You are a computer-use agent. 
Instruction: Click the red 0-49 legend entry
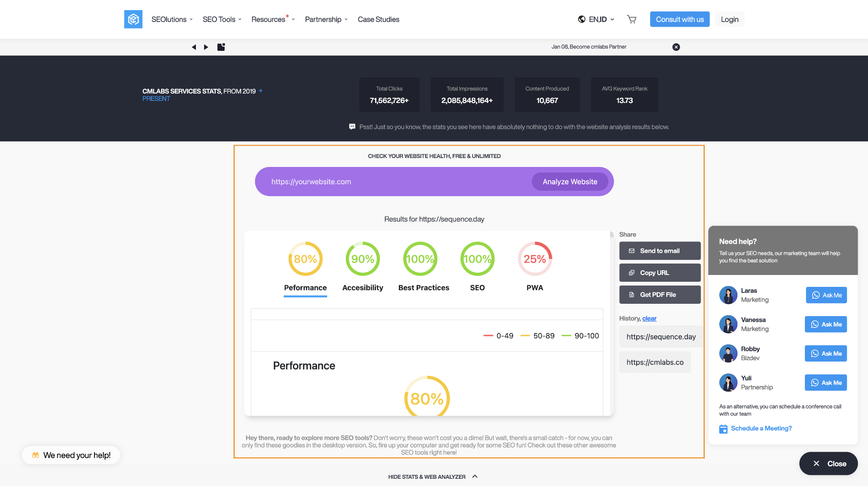click(498, 336)
